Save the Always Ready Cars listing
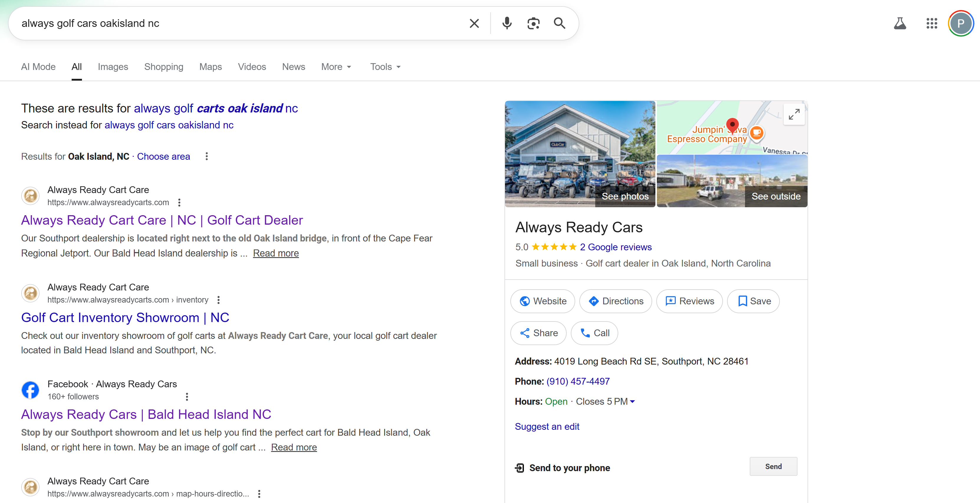980x503 pixels. [753, 301]
